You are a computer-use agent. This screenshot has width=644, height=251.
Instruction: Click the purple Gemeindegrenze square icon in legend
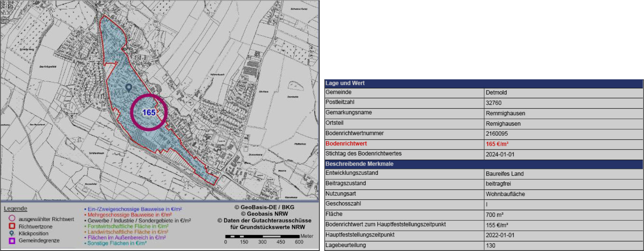click(x=12, y=241)
